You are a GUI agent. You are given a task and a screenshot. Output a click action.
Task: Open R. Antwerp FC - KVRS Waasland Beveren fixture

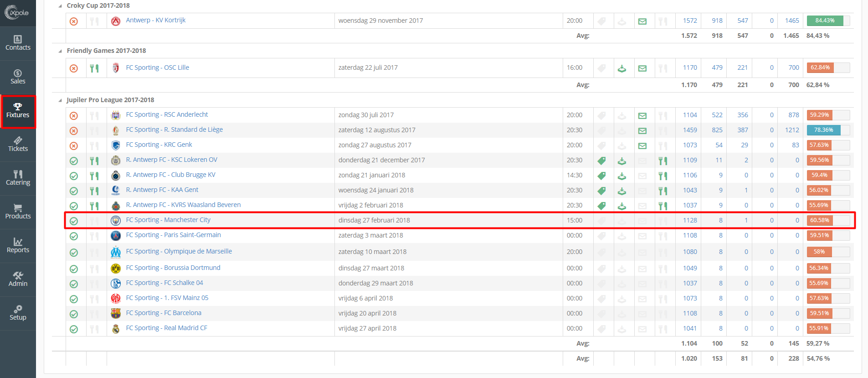click(183, 205)
